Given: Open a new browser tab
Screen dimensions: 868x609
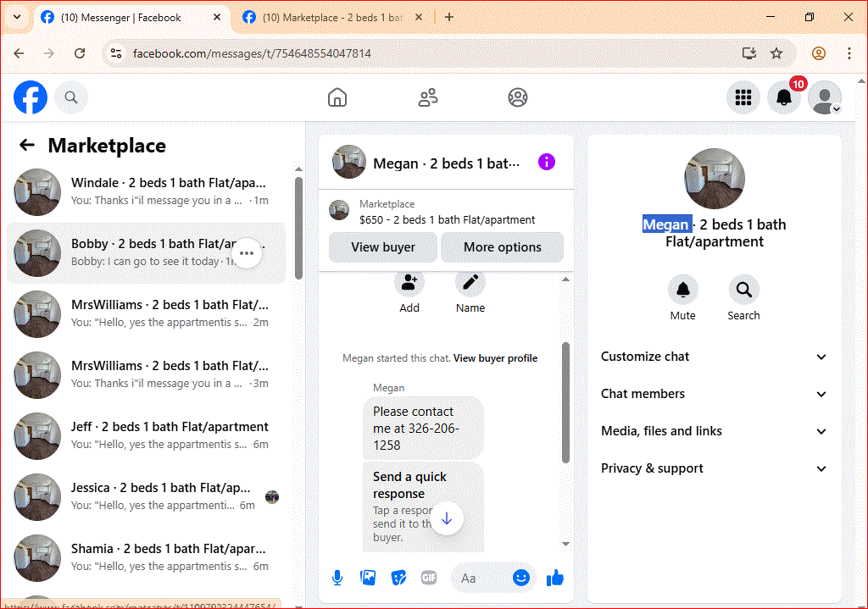Looking at the screenshot, I should point(449,17).
